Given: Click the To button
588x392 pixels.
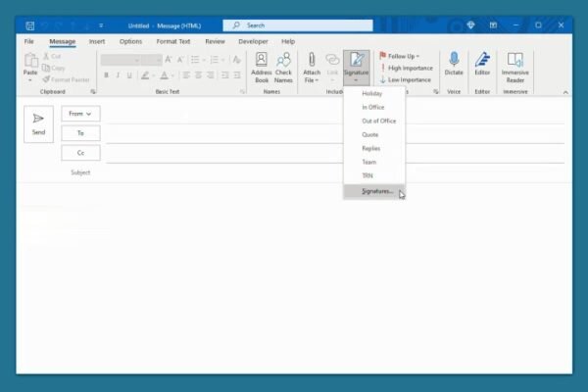Looking at the screenshot, I should (x=80, y=133).
